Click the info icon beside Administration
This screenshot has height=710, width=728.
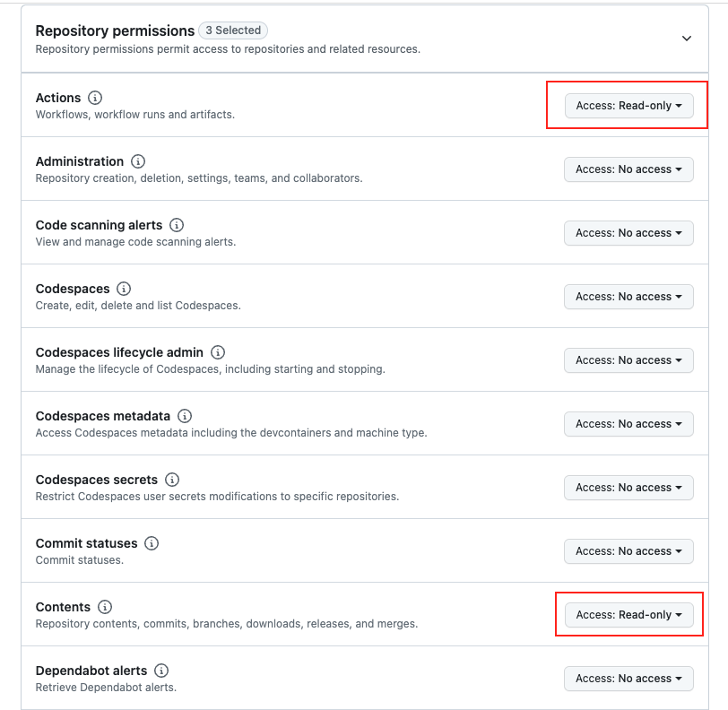tap(138, 161)
